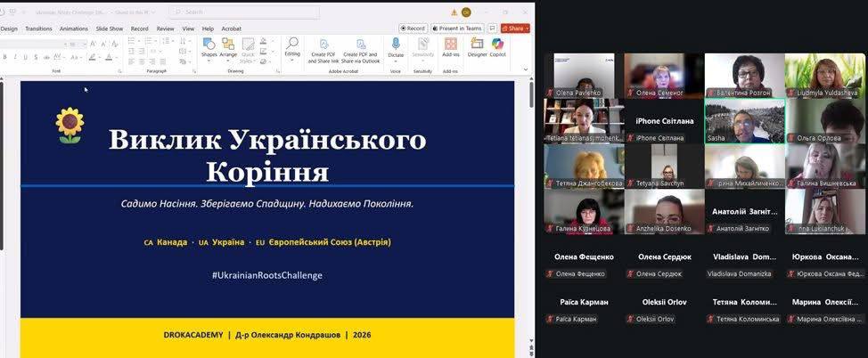The height and width of the screenshot is (358, 868).
Task: Click the red Share button
Action: tap(515, 28)
